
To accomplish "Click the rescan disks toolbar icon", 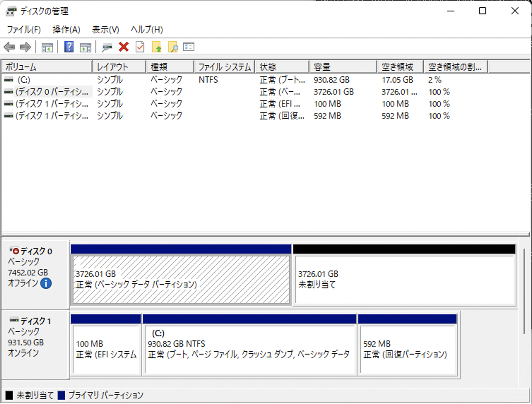I will tap(107, 47).
